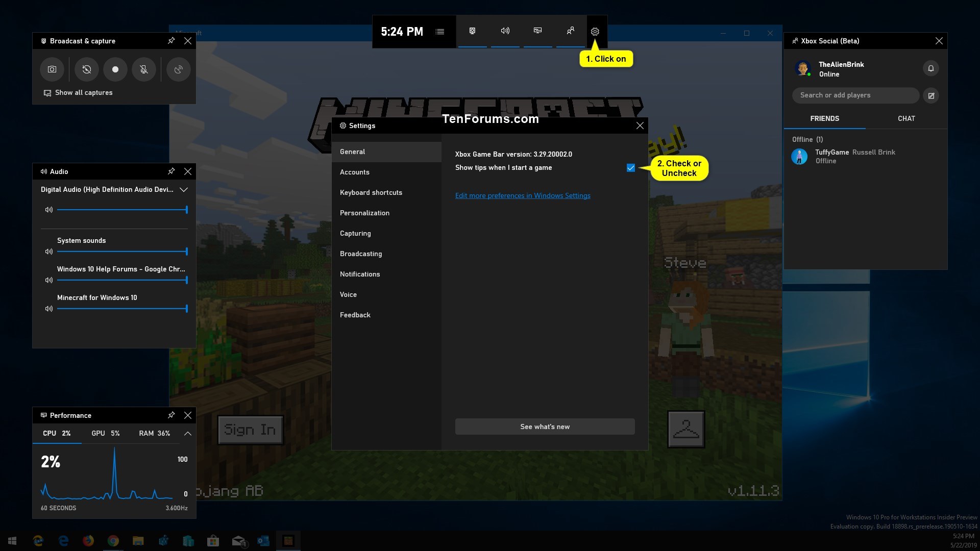Click See what's new button
The image size is (980, 551).
[x=544, y=427]
